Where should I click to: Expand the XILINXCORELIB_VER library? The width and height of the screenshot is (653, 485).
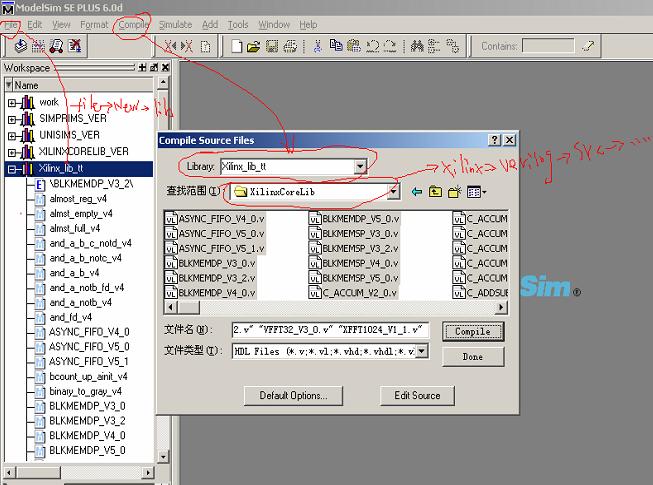[x=12, y=153]
